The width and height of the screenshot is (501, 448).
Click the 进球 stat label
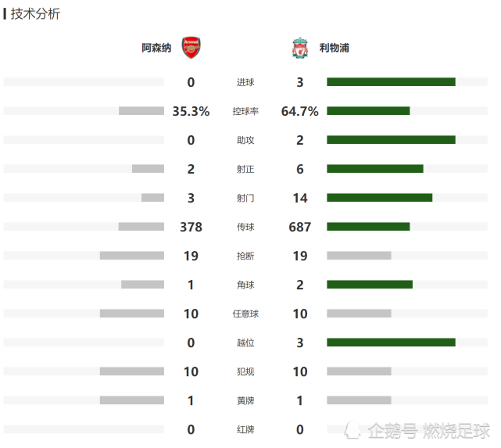pos(245,83)
